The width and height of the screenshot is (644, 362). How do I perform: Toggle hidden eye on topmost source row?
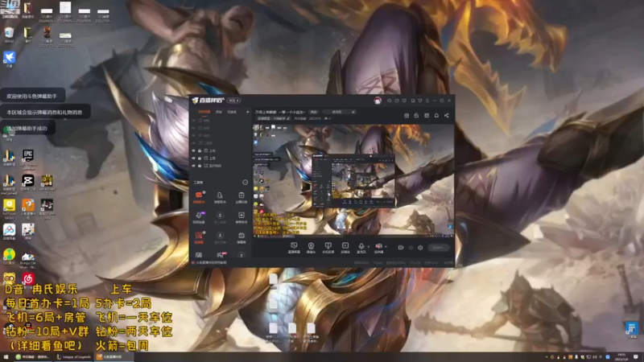tap(194, 121)
